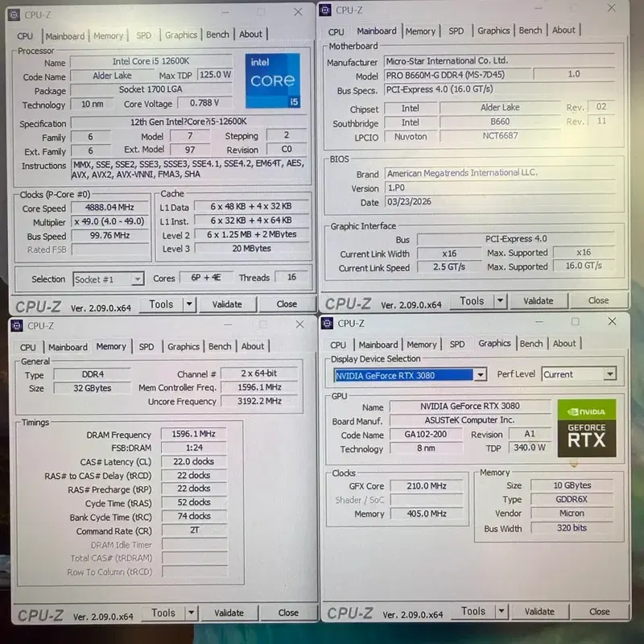Click GPU code name GA102-200 field
This screenshot has width=644, height=644.
[426, 434]
